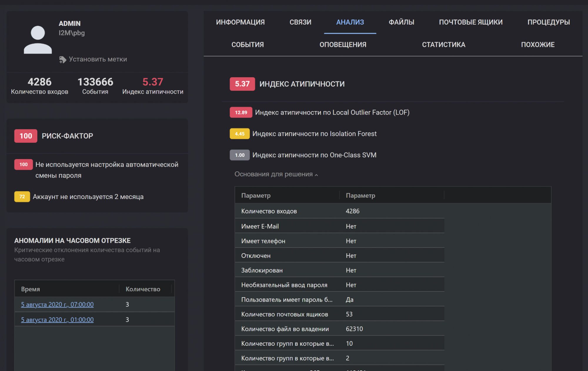Click the tag icon beside Установить метки
This screenshot has width=588, height=371.
point(62,60)
